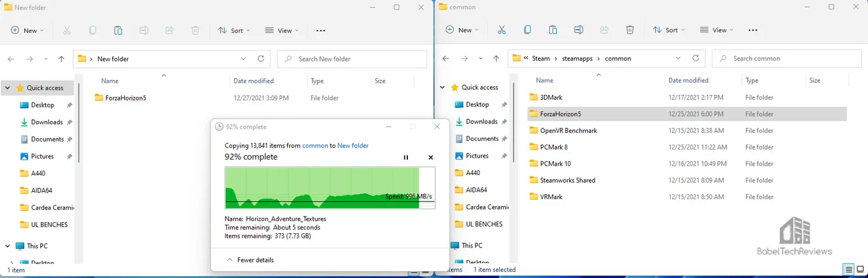Select Steamworks Shared folder
This screenshot has width=868, height=278.
pos(562,180)
